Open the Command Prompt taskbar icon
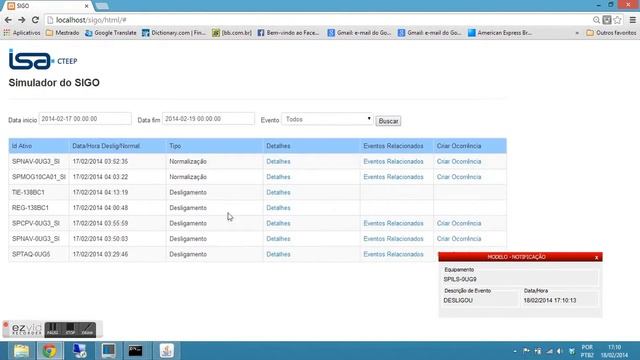This screenshot has height=360, width=640. 136,351
